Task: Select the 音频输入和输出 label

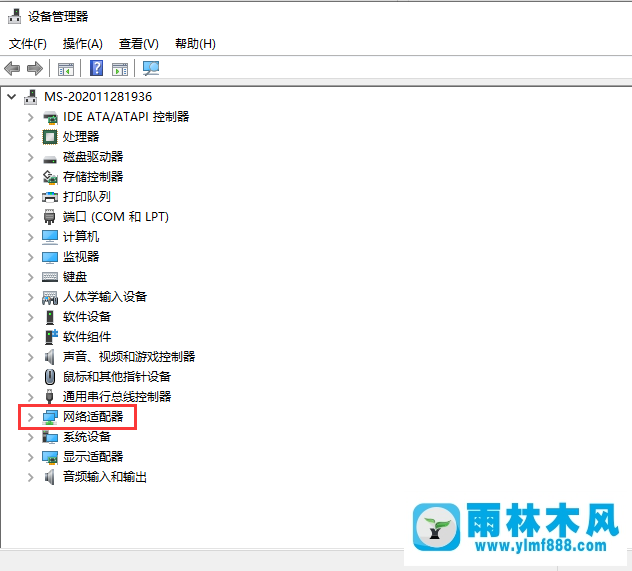Action: (x=105, y=477)
